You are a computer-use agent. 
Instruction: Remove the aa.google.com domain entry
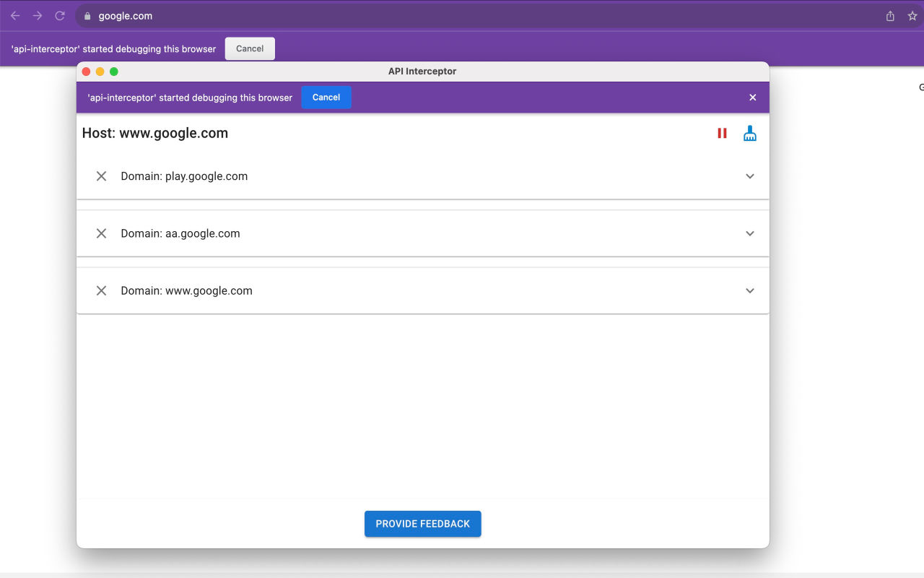(102, 233)
